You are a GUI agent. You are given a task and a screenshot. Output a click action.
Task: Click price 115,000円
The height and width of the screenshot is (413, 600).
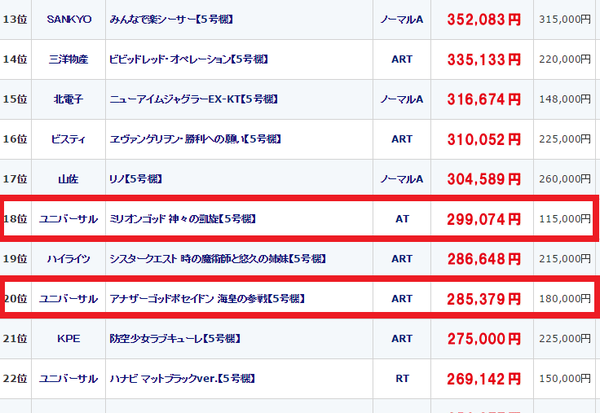tap(565, 219)
